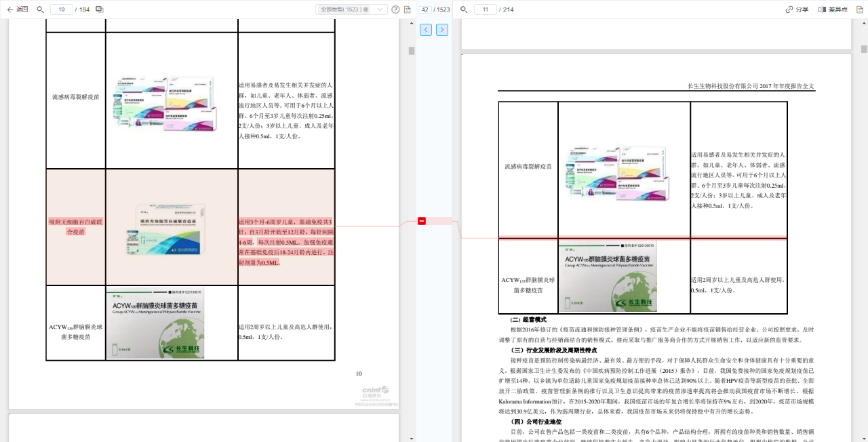The image size is (868, 442).
Task: Edit the right page number field showing 11
Action: (486, 9)
